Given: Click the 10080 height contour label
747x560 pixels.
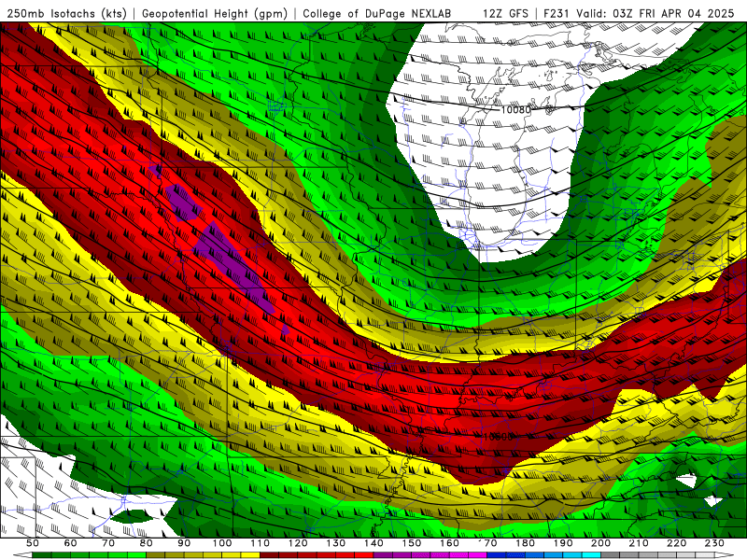Looking at the screenshot, I should tap(515, 110).
